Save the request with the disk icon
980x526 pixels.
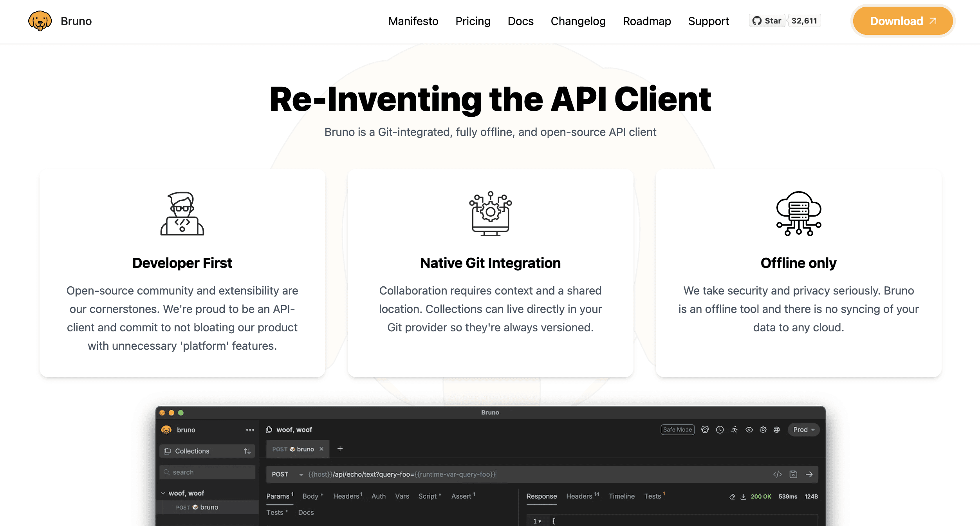pos(793,474)
